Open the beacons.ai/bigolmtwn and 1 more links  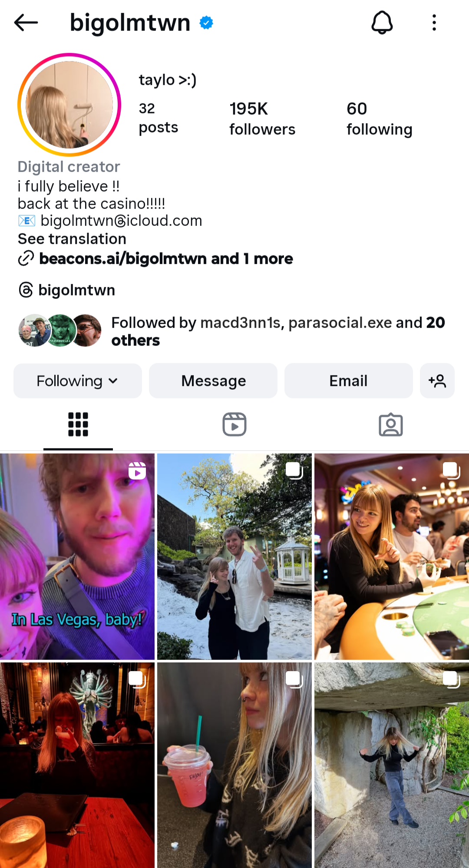(x=166, y=258)
